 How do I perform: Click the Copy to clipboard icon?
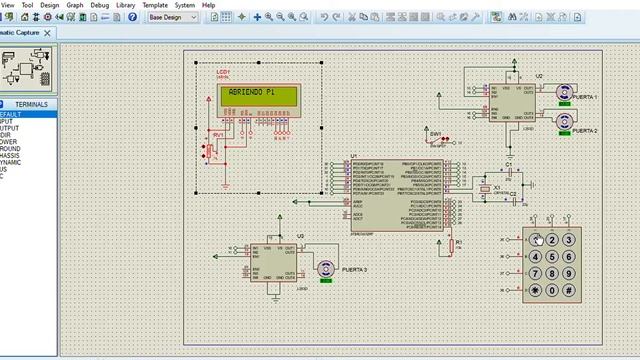point(363,17)
